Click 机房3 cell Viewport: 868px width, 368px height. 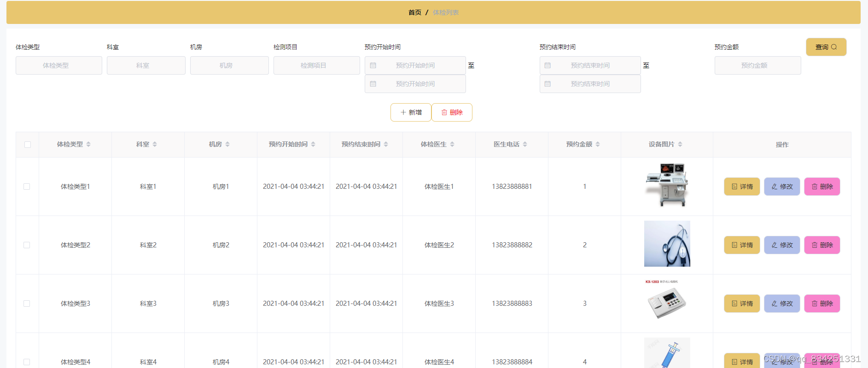221,304
